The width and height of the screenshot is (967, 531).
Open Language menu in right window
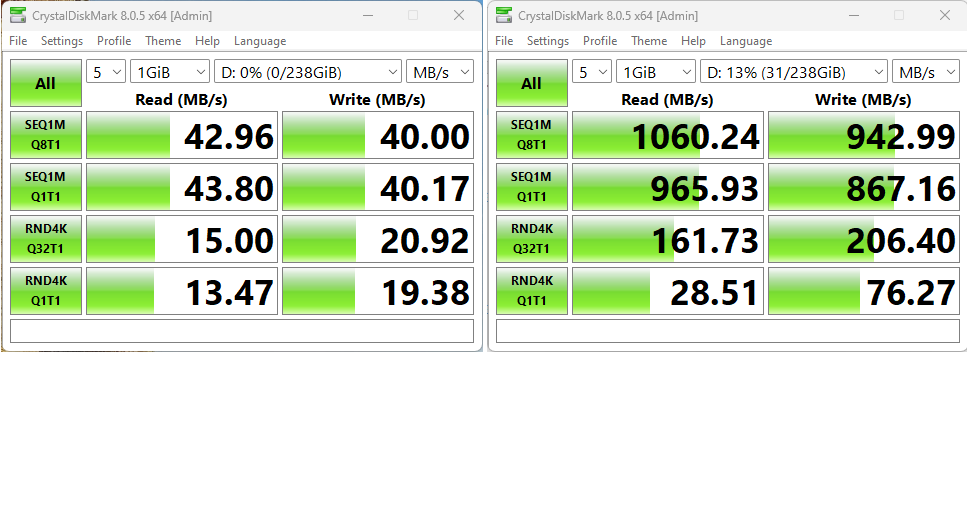tap(746, 41)
